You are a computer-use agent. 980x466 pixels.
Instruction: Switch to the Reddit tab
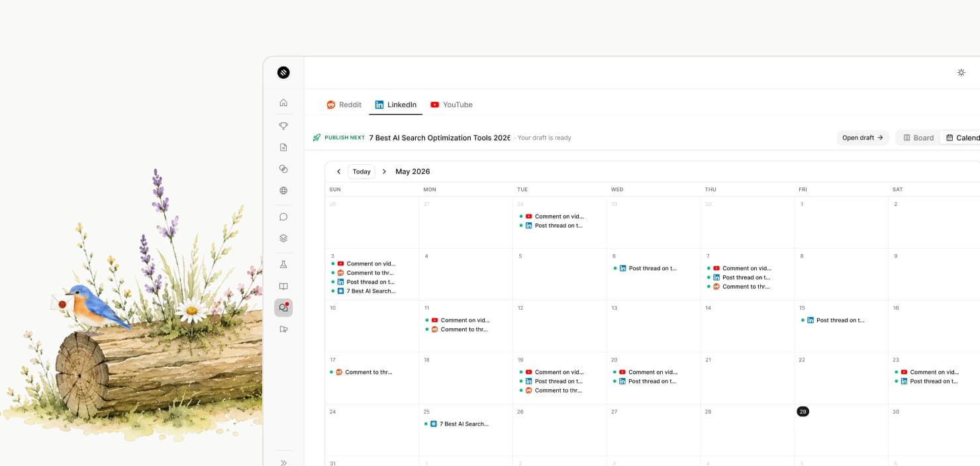click(344, 105)
